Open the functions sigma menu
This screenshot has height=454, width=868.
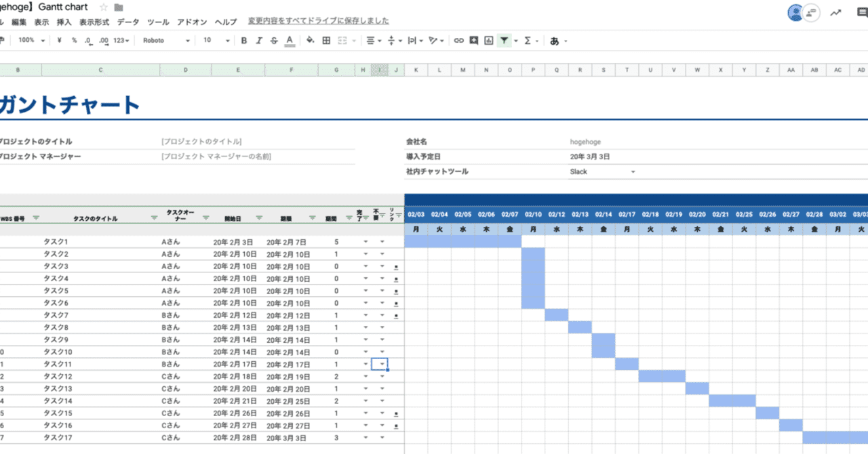[x=528, y=41]
